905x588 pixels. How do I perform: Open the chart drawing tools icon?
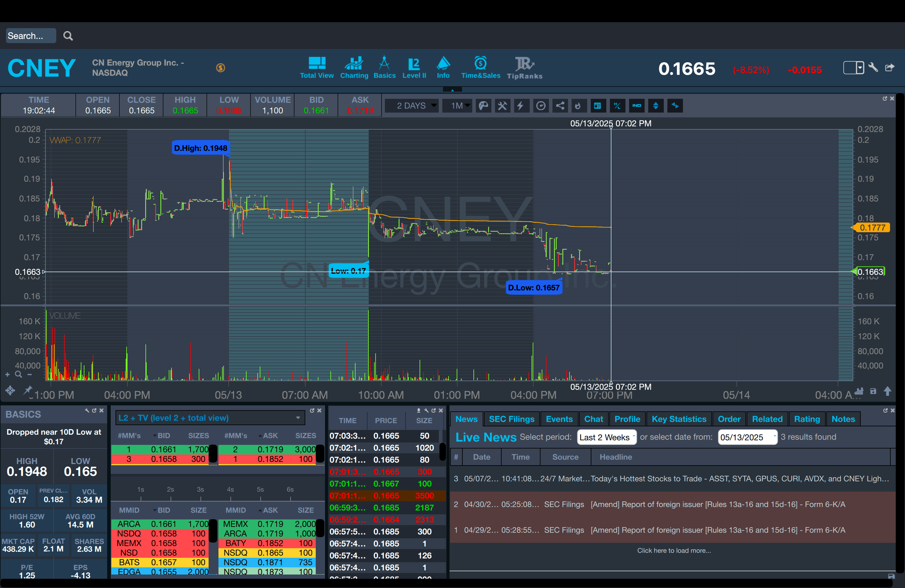point(502,106)
